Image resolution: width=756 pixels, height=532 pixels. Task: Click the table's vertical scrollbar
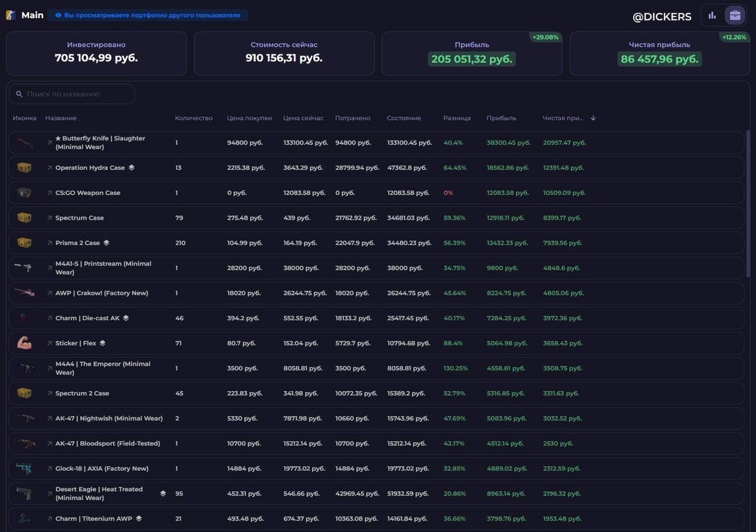[x=748, y=204]
